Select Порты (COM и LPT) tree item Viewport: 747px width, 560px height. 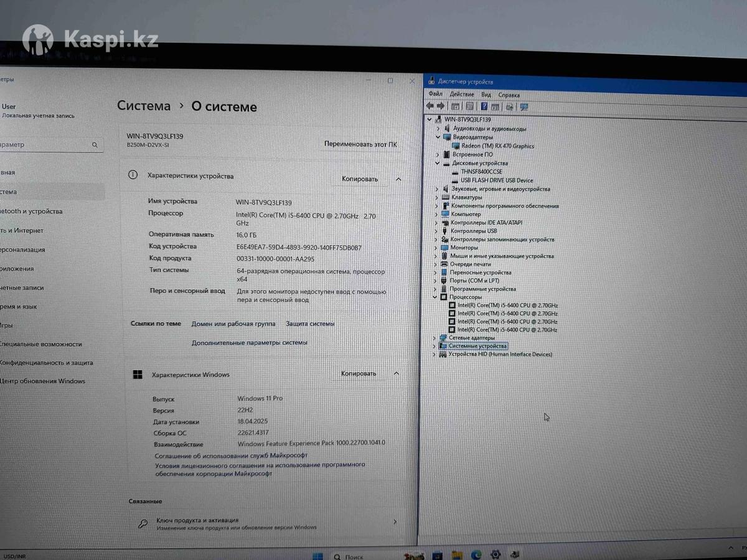tap(474, 281)
